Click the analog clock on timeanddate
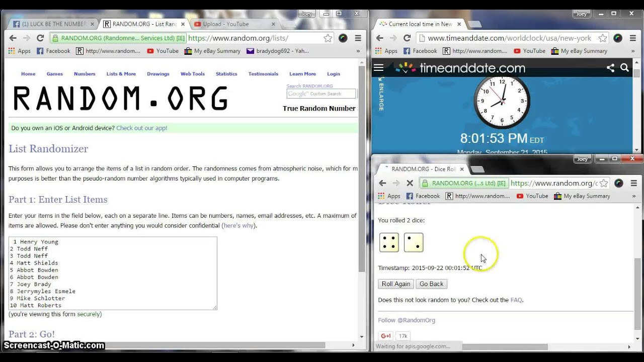This screenshot has width=644, height=362. [502, 102]
